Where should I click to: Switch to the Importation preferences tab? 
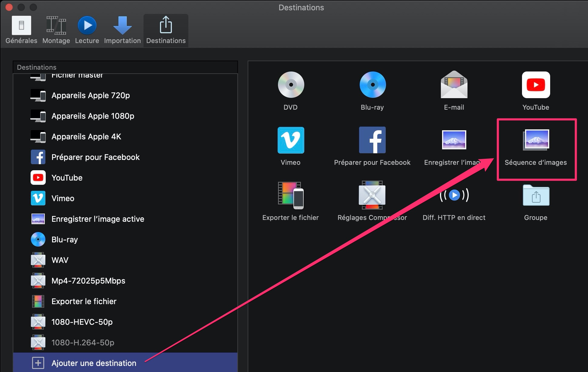pyautogui.click(x=122, y=30)
